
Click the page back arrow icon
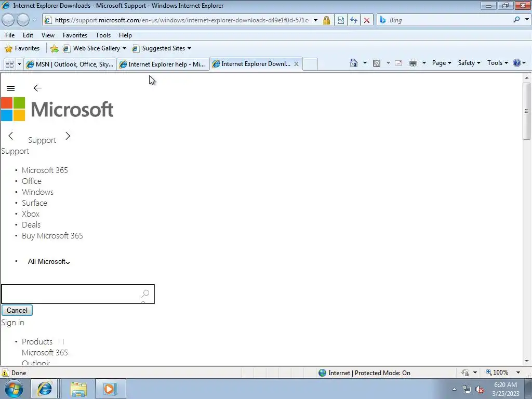pos(37,88)
